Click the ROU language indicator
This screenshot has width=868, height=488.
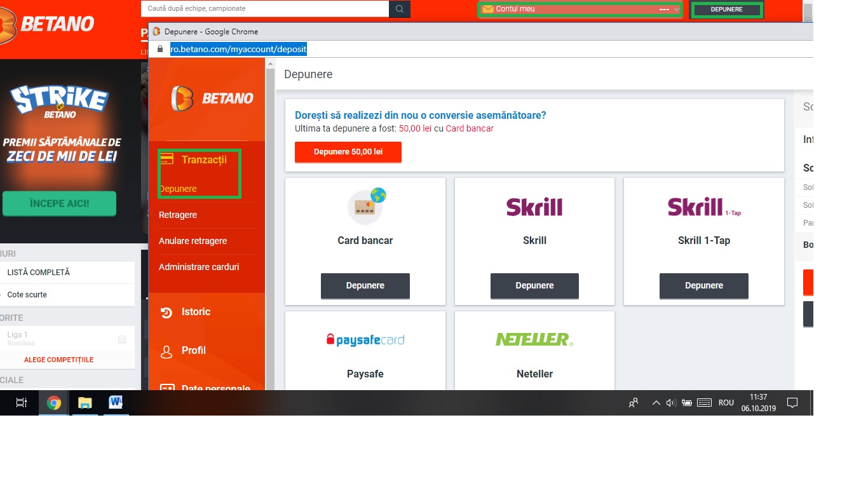click(x=726, y=403)
